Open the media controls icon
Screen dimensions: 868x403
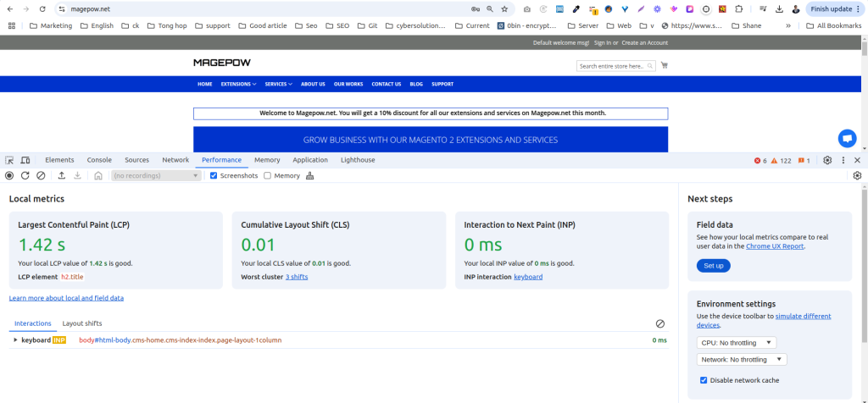[x=763, y=8]
